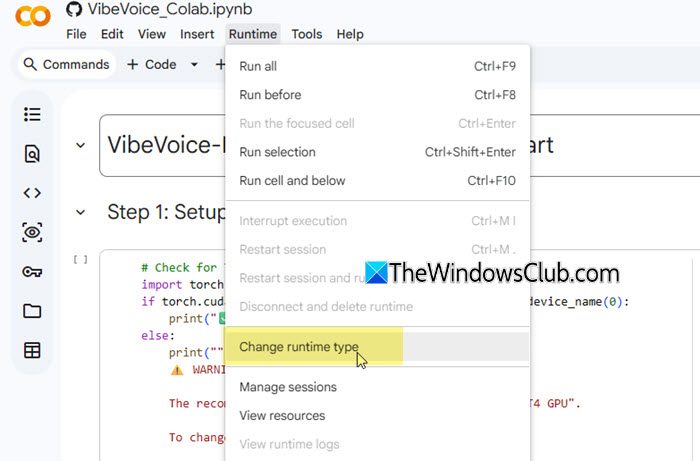
Task: Add a new Code cell
Action: pyautogui.click(x=152, y=65)
